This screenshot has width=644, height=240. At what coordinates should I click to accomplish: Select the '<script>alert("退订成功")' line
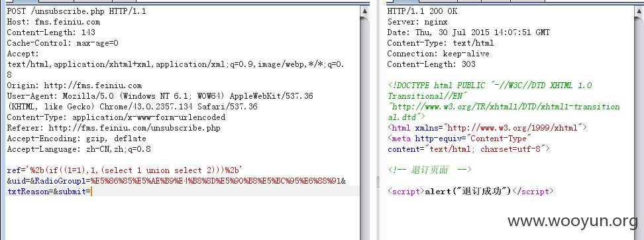pyautogui.click(x=470, y=192)
